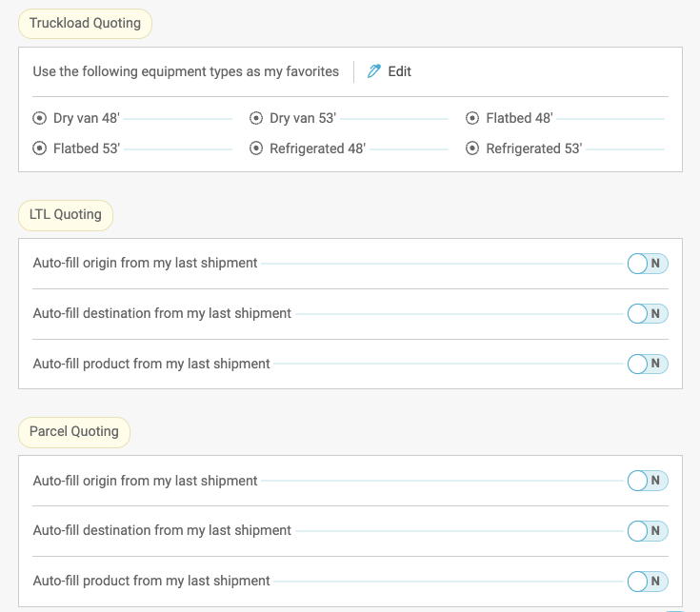
Task: Enable LTL auto-fill origin toggle
Action: point(648,264)
